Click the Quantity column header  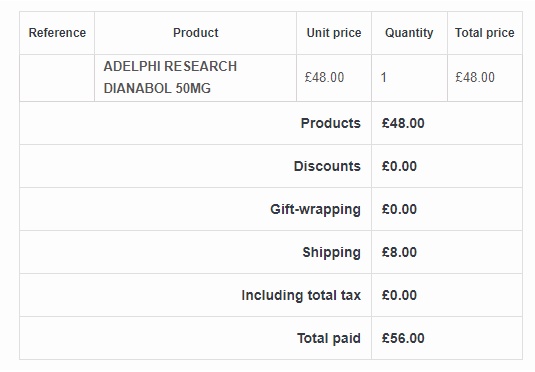409,33
